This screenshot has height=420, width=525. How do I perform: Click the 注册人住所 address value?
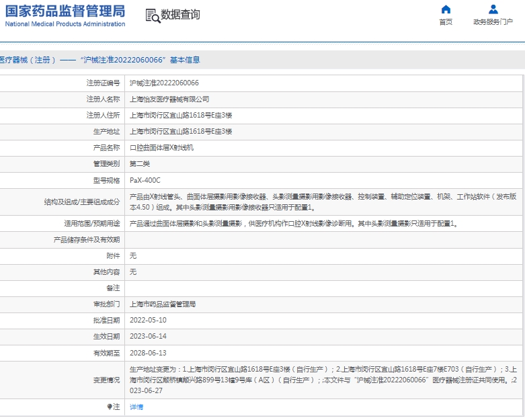pyautogui.click(x=181, y=115)
